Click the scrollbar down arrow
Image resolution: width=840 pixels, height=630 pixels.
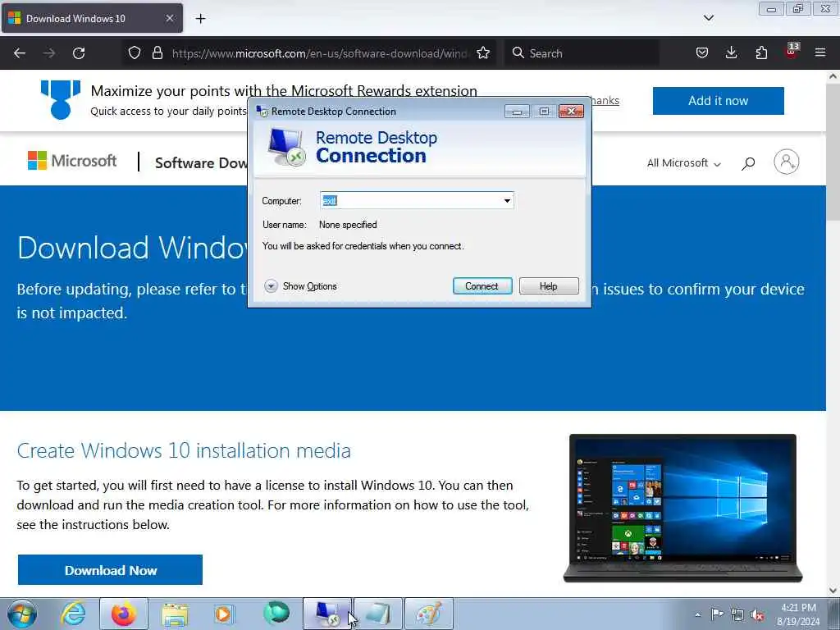click(x=833, y=591)
